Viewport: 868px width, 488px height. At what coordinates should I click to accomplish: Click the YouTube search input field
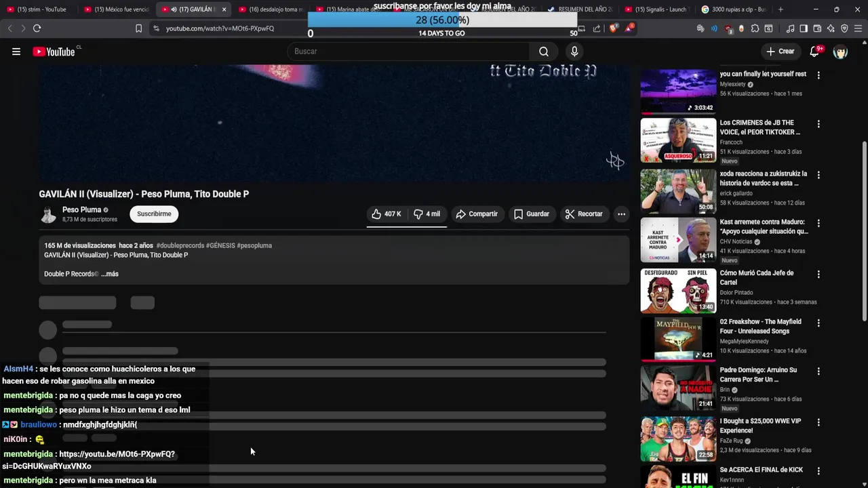pyautogui.click(x=410, y=52)
